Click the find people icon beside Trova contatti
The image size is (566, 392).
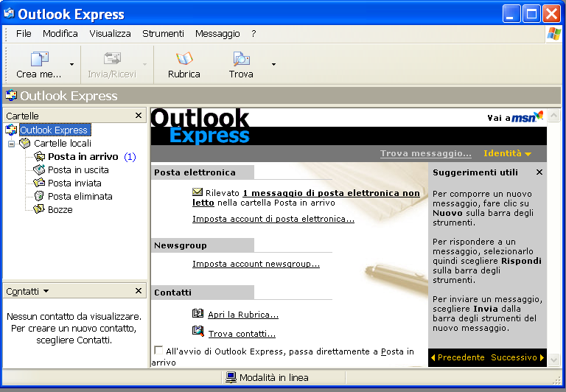click(198, 331)
